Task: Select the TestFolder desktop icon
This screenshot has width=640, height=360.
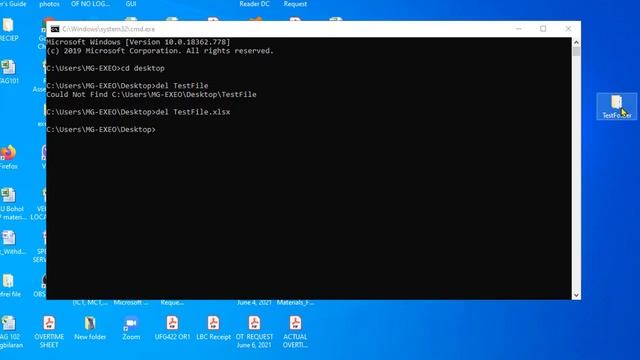Action: pyautogui.click(x=616, y=107)
